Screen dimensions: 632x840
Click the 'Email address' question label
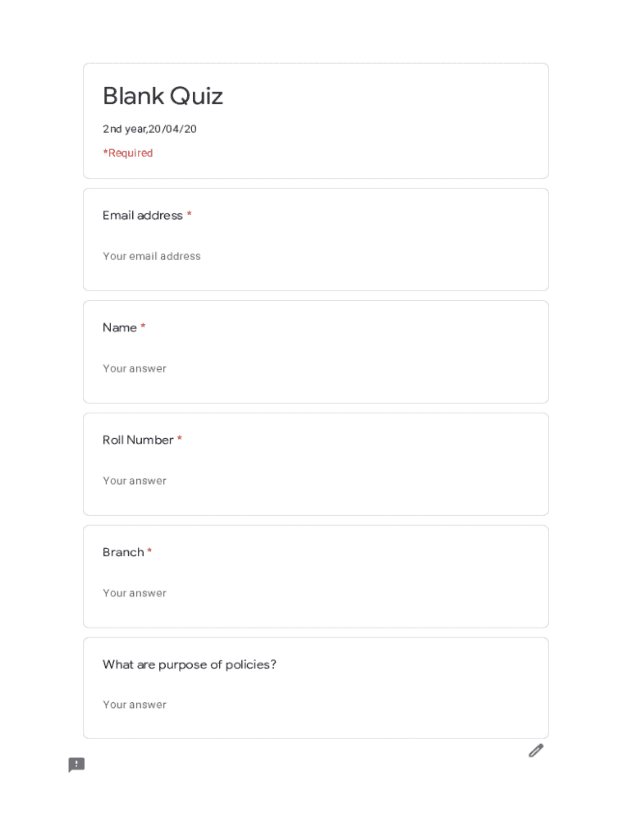(143, 216)
